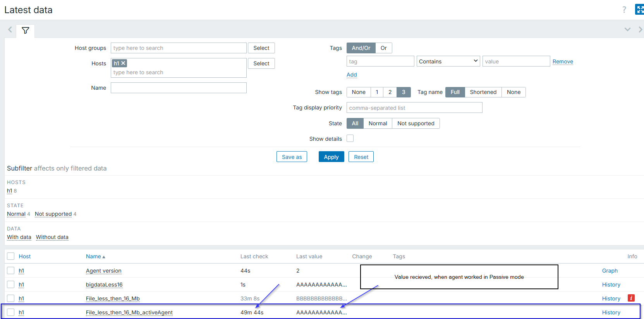This screenshot has height=319, width=644.
Task: Expand the filter tabs list chevron
Action: pos(627,29)
